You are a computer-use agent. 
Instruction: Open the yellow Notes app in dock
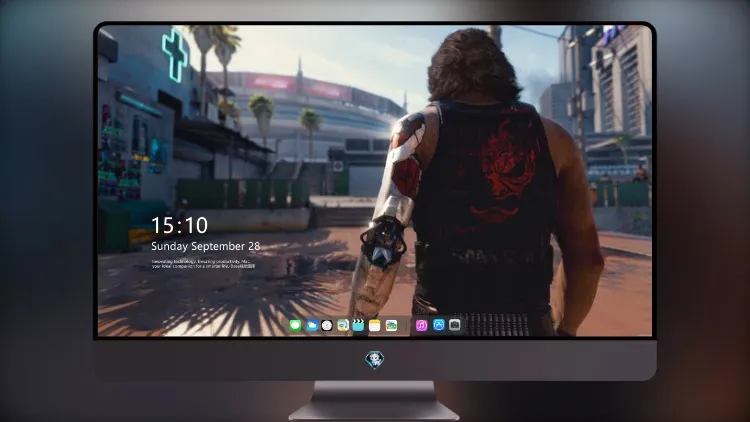click(375, 326)
